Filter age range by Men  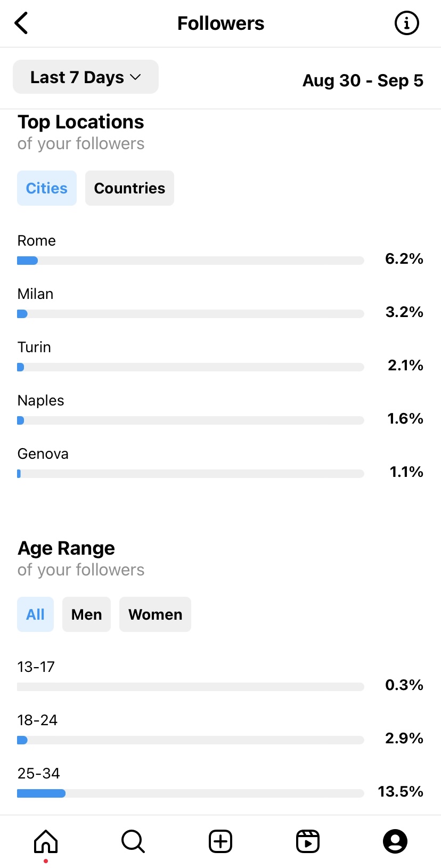(86, 614)
